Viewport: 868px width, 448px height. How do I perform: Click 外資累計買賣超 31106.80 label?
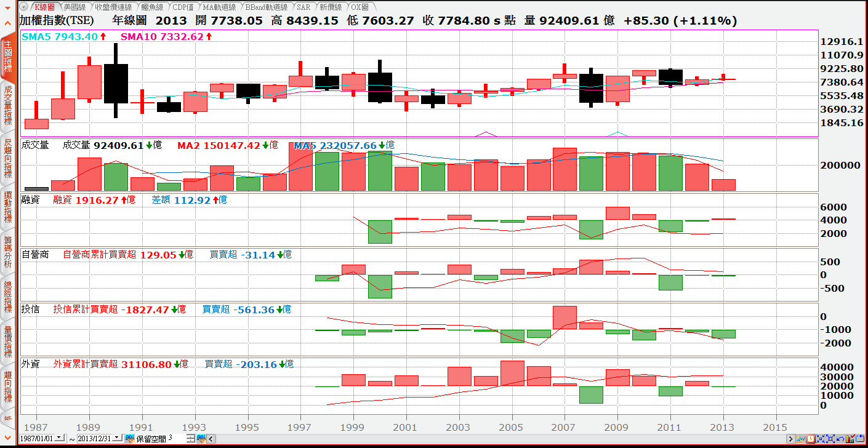pyautogui.click(x=112, y=364)
